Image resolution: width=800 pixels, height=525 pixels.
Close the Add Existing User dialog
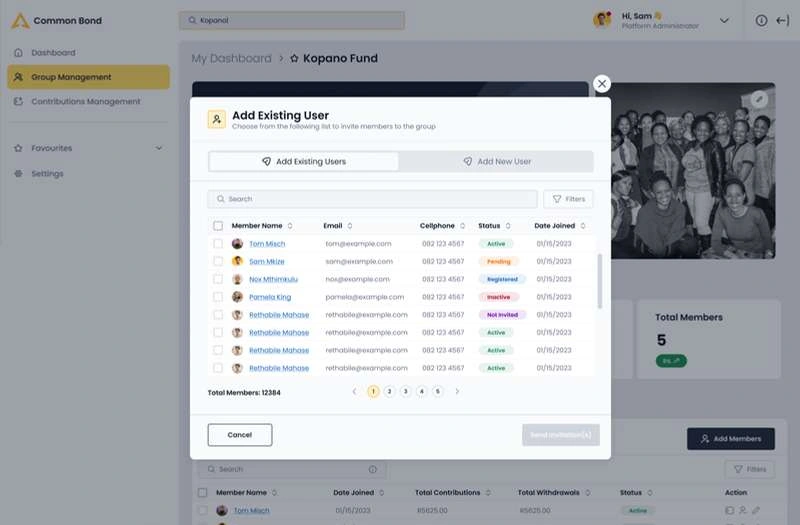tap(602, 84)
